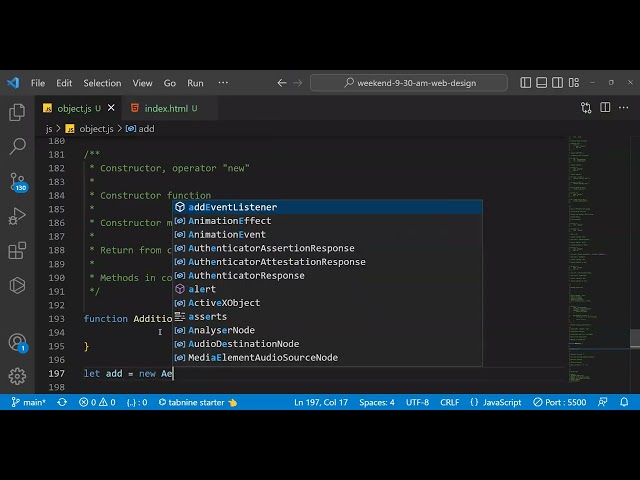Open the Edit menu

[64, 83]
